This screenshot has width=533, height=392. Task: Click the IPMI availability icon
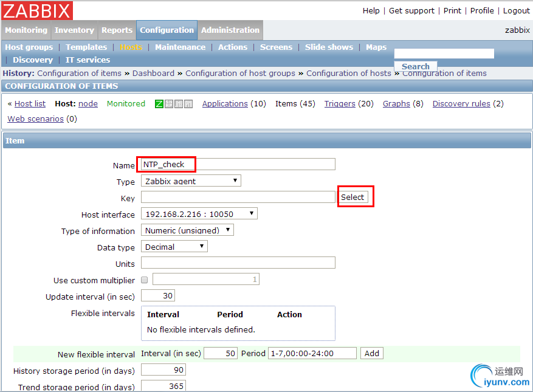click(x=188, y=104)
